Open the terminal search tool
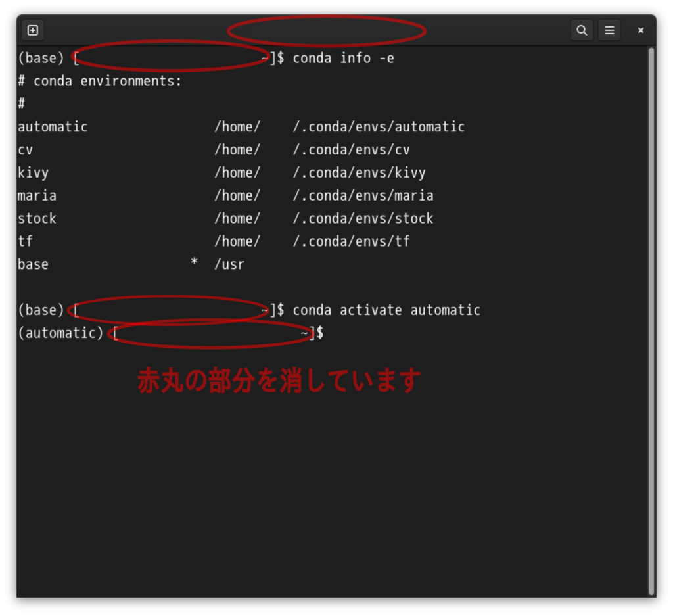 pyautogui.click(x=582, y=30)
